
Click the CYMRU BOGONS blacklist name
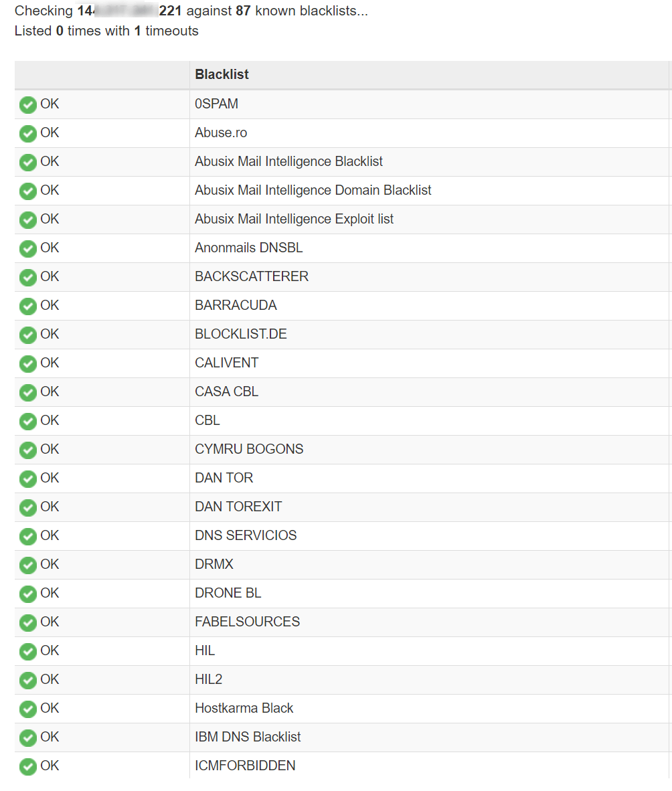pos(249,449)
